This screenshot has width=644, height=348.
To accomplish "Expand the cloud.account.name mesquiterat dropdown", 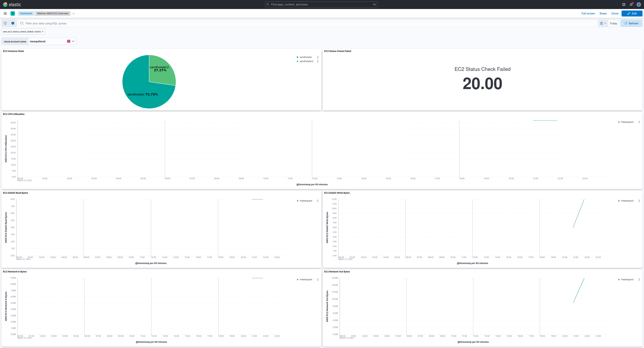I will tap(73, 41).
